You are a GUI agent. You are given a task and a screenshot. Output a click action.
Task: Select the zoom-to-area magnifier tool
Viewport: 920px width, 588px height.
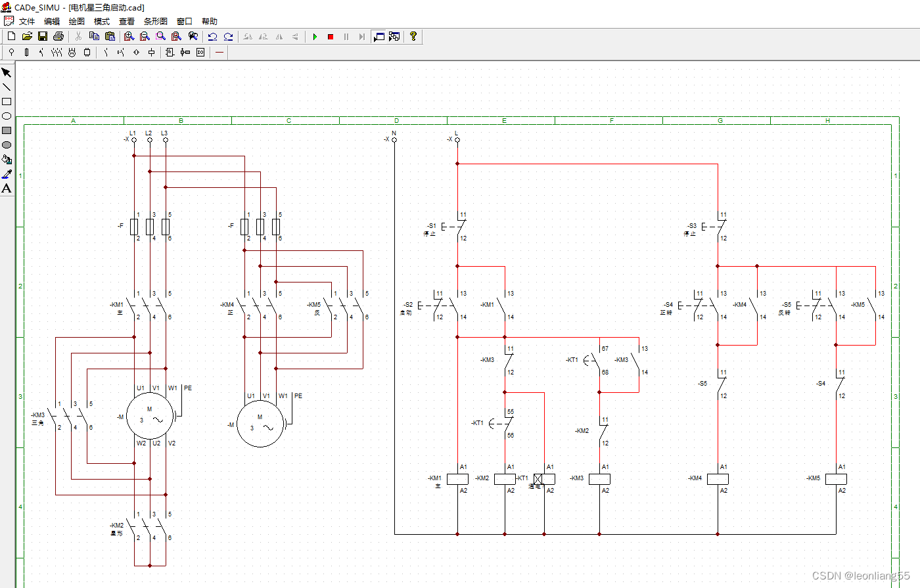tap(161, 36)
